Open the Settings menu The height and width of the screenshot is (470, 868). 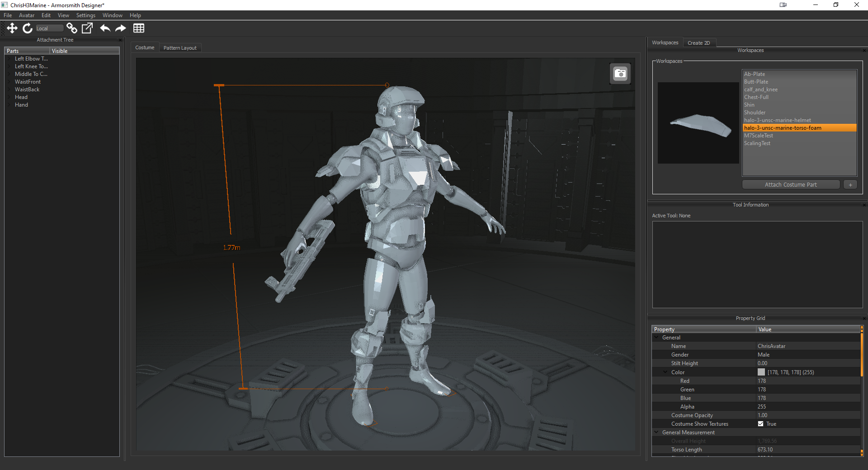[86, 15]
